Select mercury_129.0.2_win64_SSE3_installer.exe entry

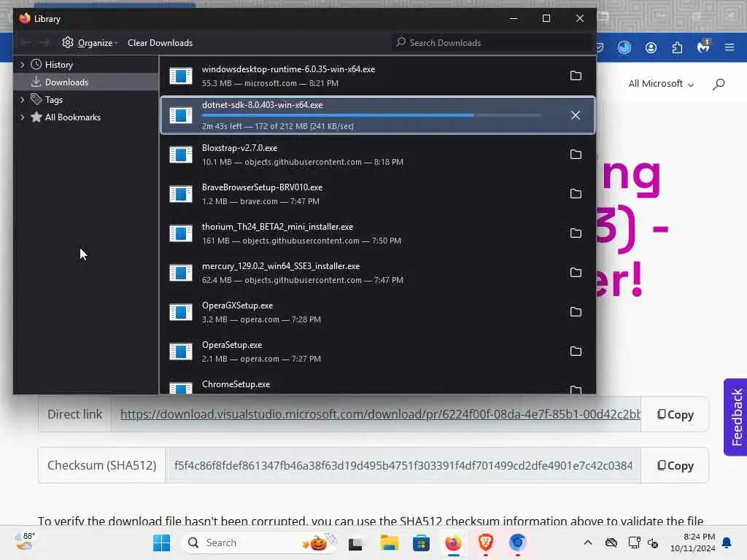click(378, 273)
